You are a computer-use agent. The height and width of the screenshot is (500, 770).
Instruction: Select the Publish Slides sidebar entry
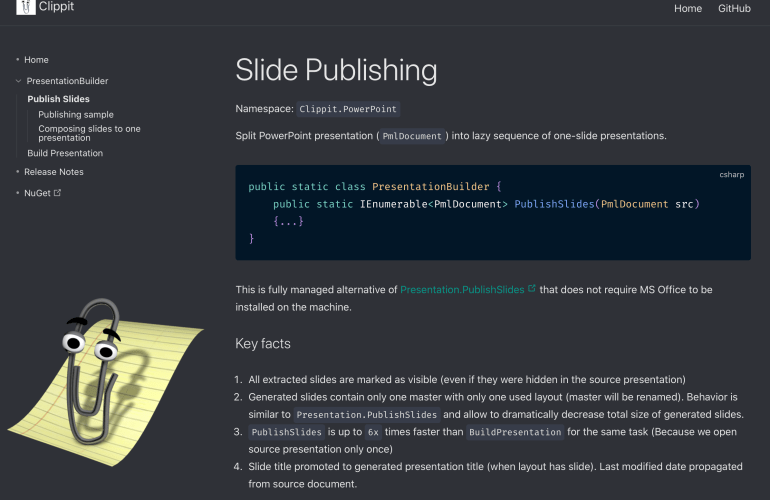(58, 99)
